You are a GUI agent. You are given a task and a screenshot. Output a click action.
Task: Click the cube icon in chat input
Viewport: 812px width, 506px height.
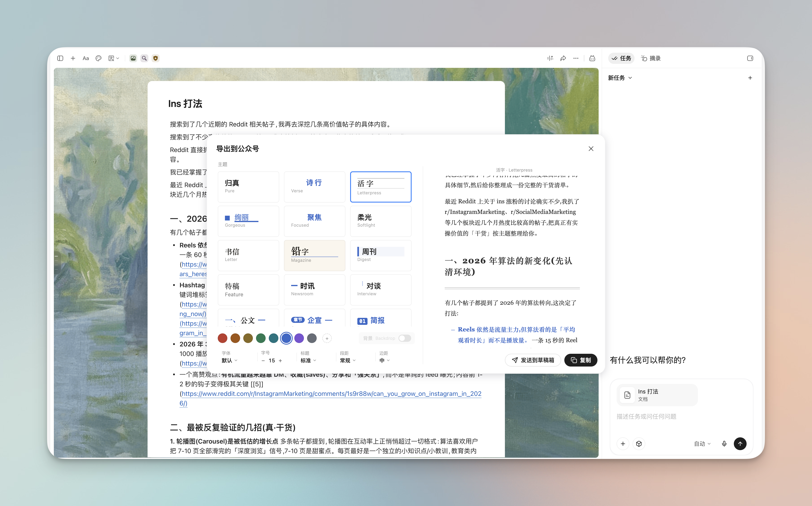(639, 444)
